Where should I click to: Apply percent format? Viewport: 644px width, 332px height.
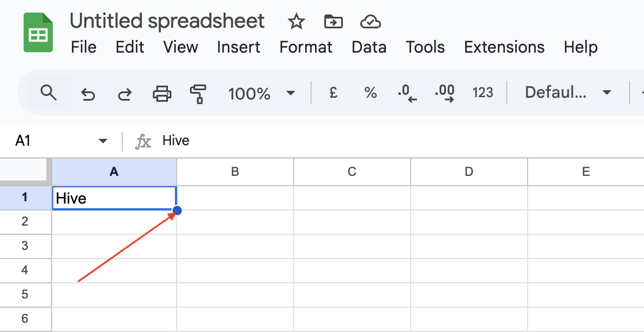pyautogui.click(x=371, y=93)
